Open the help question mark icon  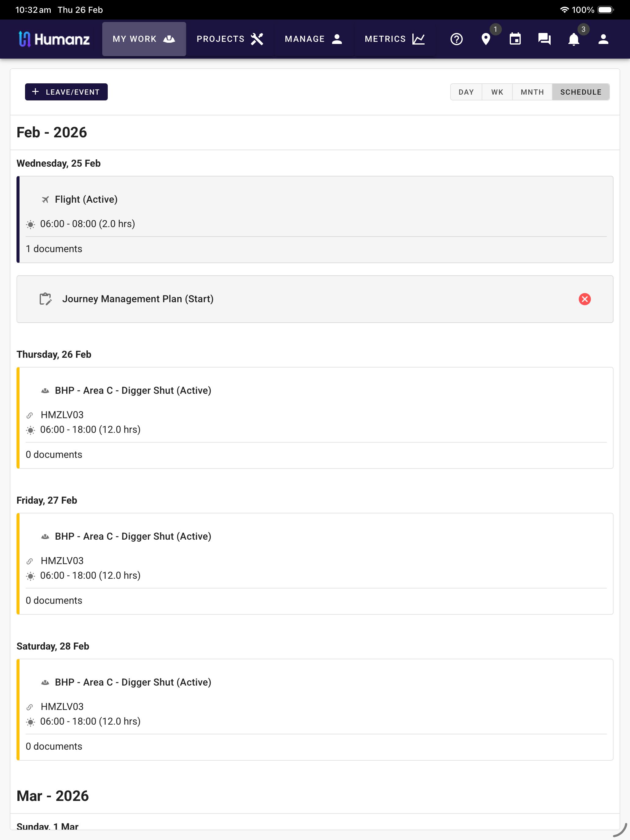[x=456, y=39]
